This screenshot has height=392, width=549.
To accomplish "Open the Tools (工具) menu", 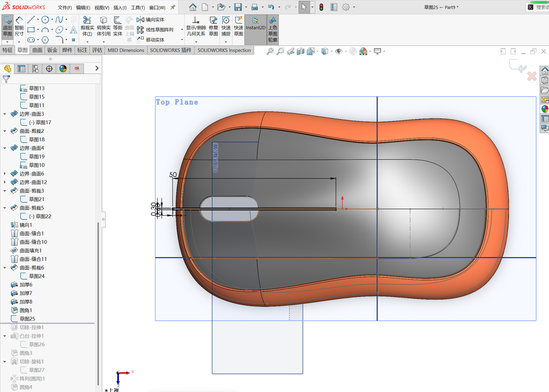I will [138, 7].
